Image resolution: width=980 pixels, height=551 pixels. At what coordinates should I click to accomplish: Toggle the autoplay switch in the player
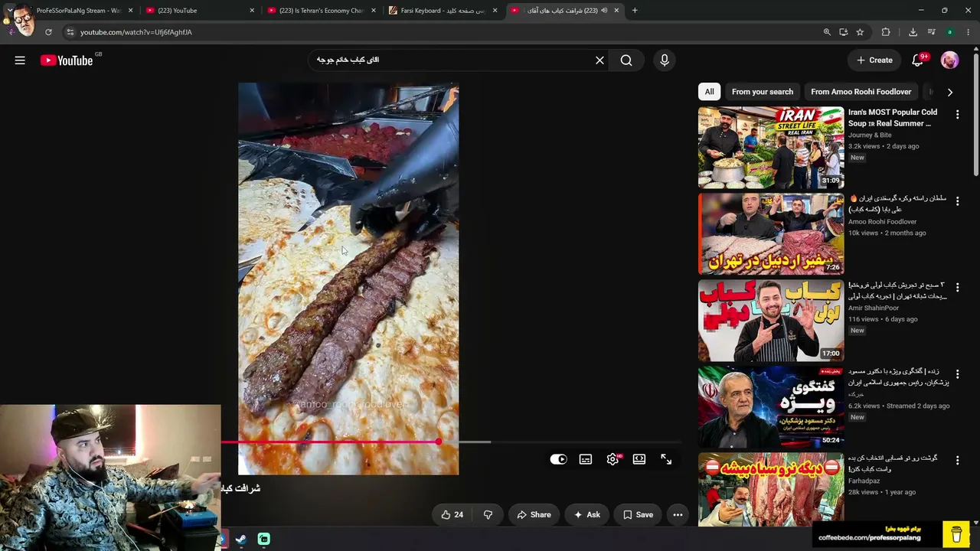pyautogui.click(x=558, y=459)
